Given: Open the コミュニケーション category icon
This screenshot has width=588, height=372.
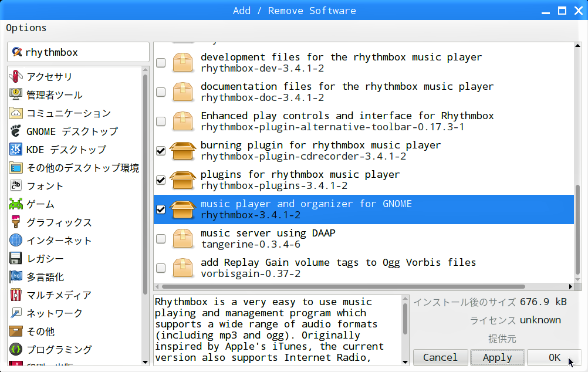Looking at the screenshot, I should pos(16,113).
